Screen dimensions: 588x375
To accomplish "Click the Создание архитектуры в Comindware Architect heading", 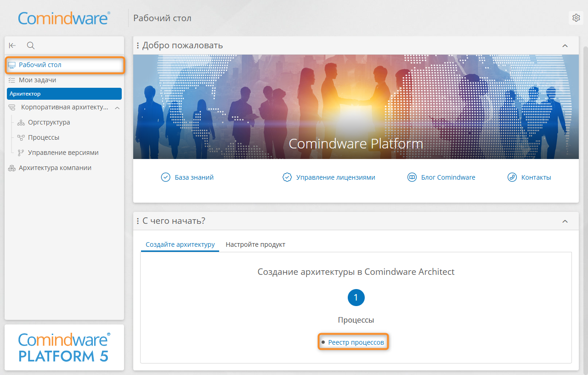I will click(356, 272).
